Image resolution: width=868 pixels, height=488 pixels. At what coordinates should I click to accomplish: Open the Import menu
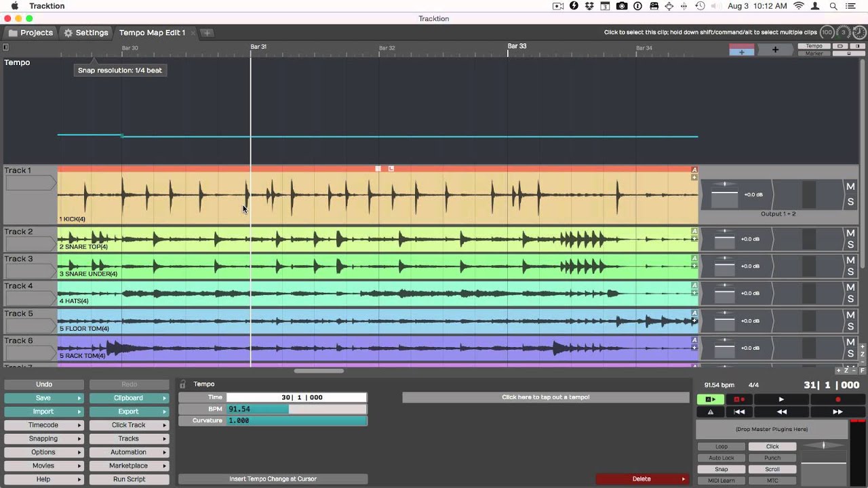[x=43, y=411]
